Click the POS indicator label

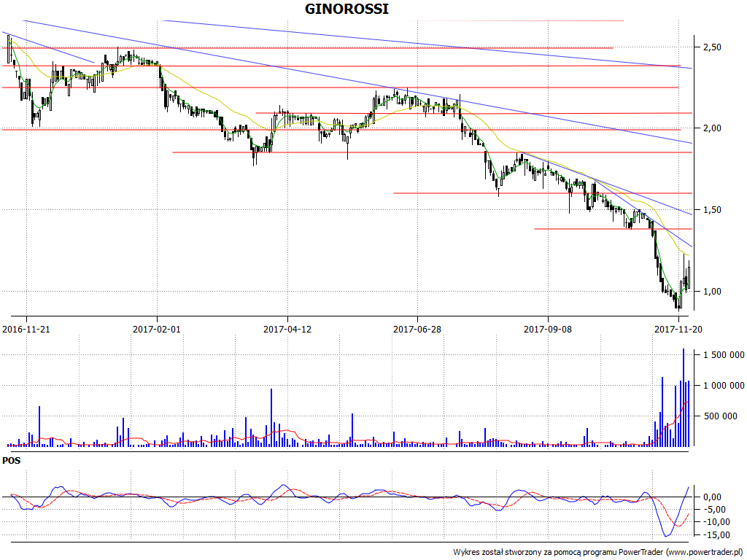[x=12, y=461]
